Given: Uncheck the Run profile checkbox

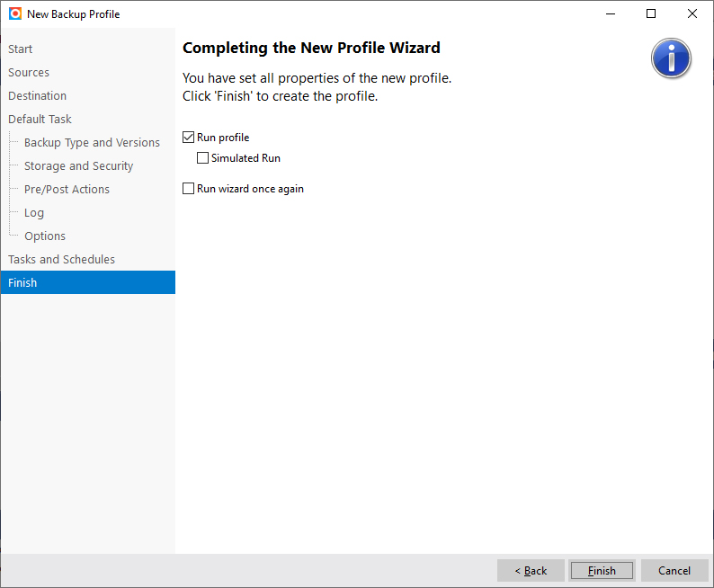Looking at the screenshot, I should click(x=189, y=138).
